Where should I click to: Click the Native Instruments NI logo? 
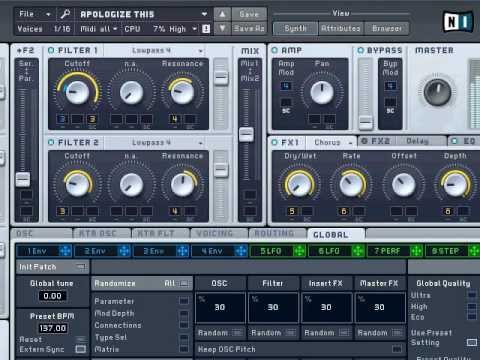[458, 22]
